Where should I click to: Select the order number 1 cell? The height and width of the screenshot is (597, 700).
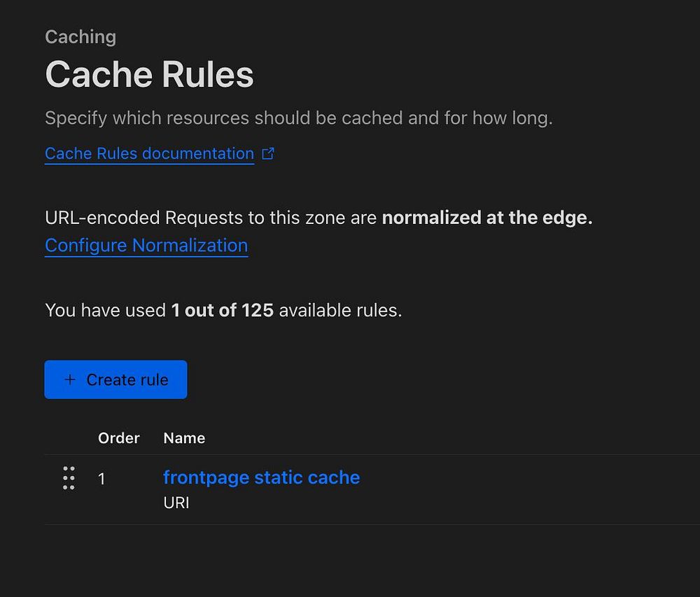(102, 479)
